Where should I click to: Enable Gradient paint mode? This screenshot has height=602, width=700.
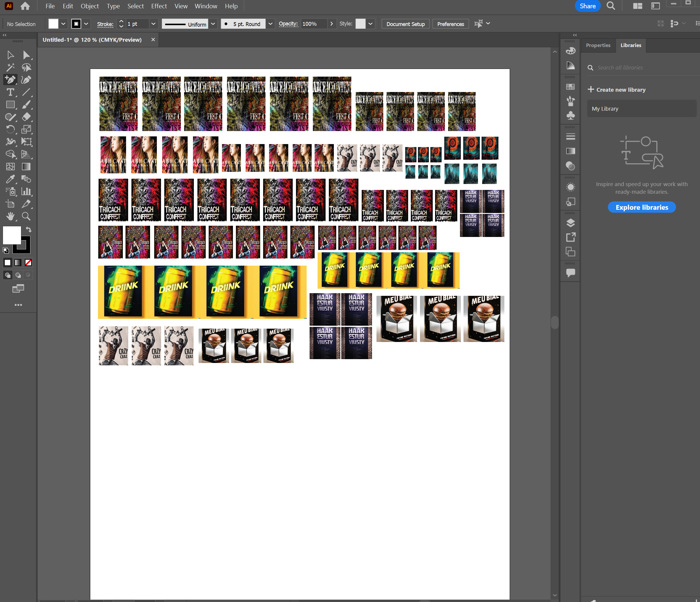pos(18,263)
